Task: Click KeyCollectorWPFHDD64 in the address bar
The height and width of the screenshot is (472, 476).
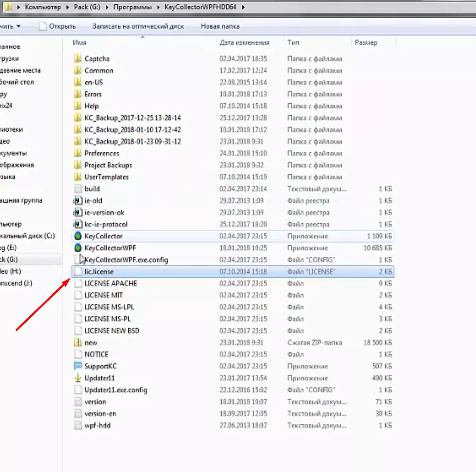Action: pos(201,7)
